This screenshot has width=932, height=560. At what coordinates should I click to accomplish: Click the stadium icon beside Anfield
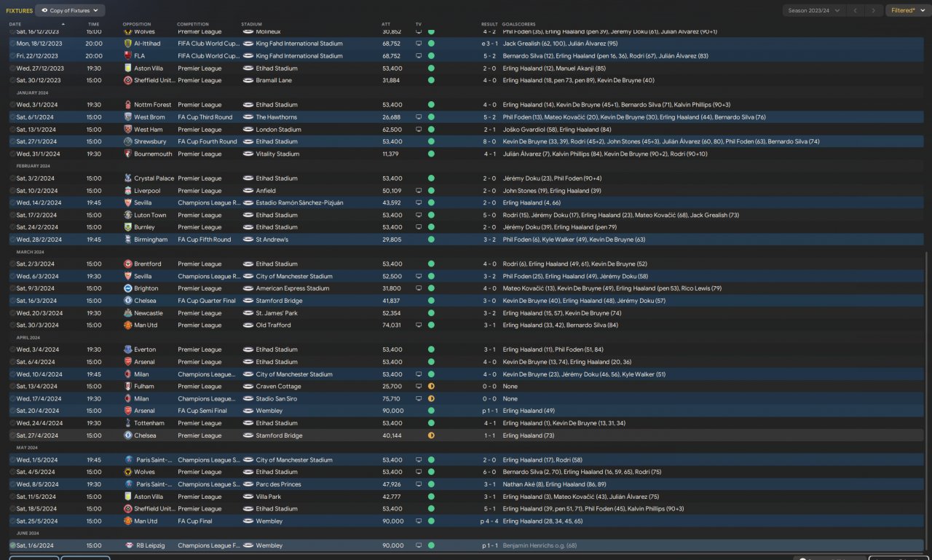(248, 191)
